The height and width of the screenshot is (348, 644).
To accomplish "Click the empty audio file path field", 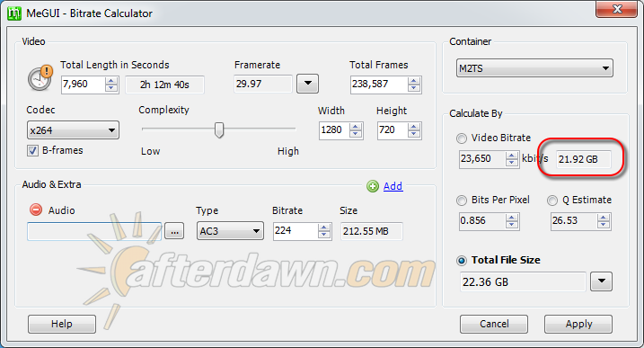I will 94,231.
